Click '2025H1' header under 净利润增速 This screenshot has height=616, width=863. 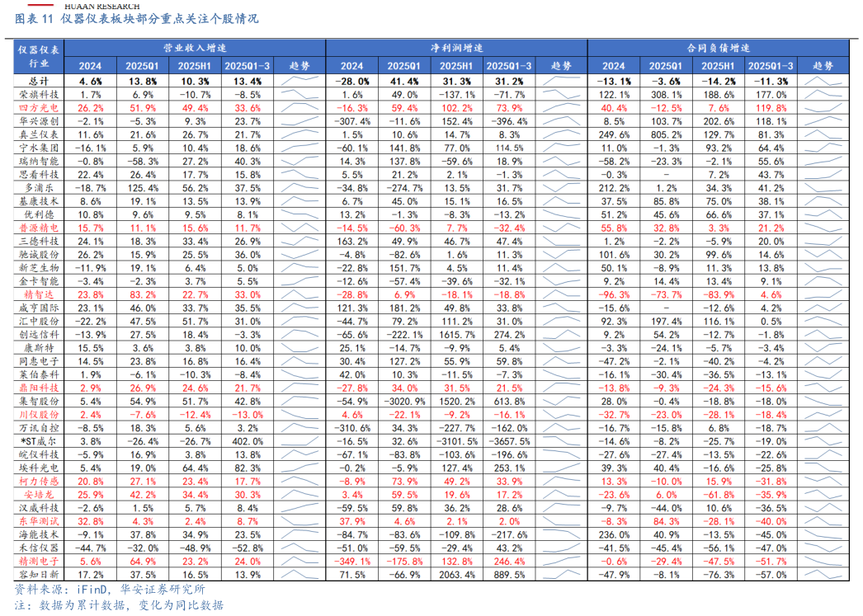(x=456, y=66)
